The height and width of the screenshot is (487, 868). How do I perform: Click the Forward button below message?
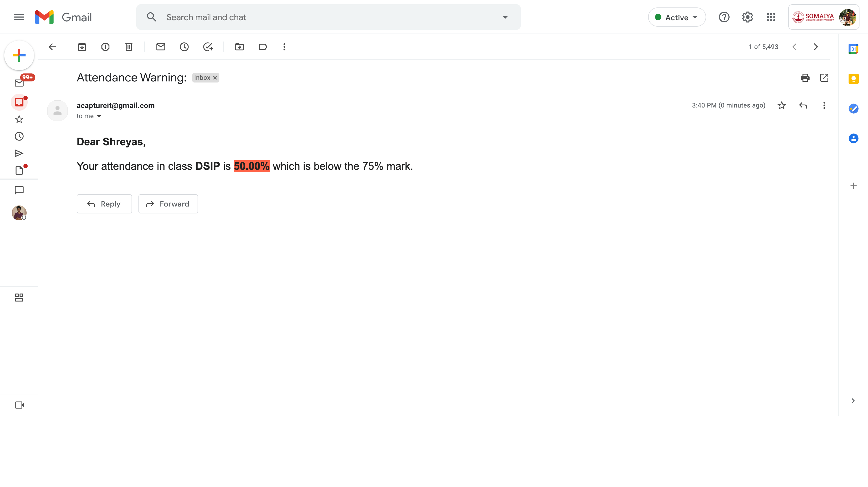point(168,204)
